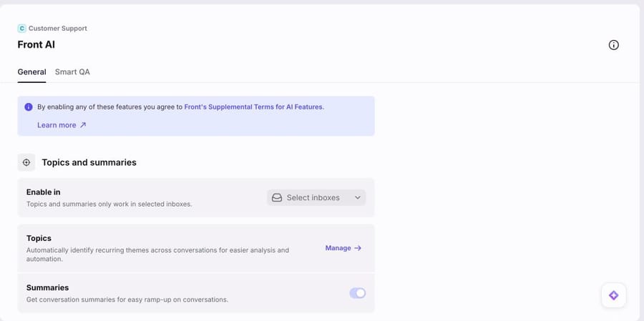Open the info icon next to Front AI
644x321 pixels.
(x=614, y=45)
